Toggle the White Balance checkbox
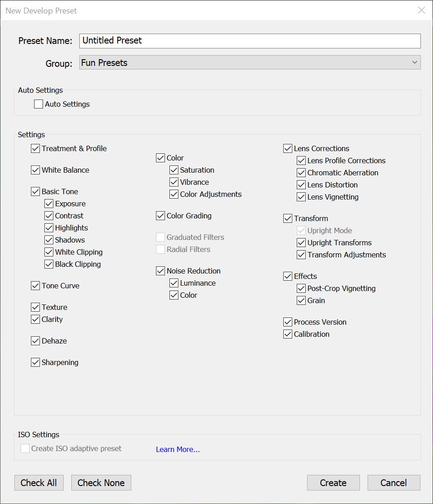This screenshot has height=504, width=433. [x=35, y=170]
